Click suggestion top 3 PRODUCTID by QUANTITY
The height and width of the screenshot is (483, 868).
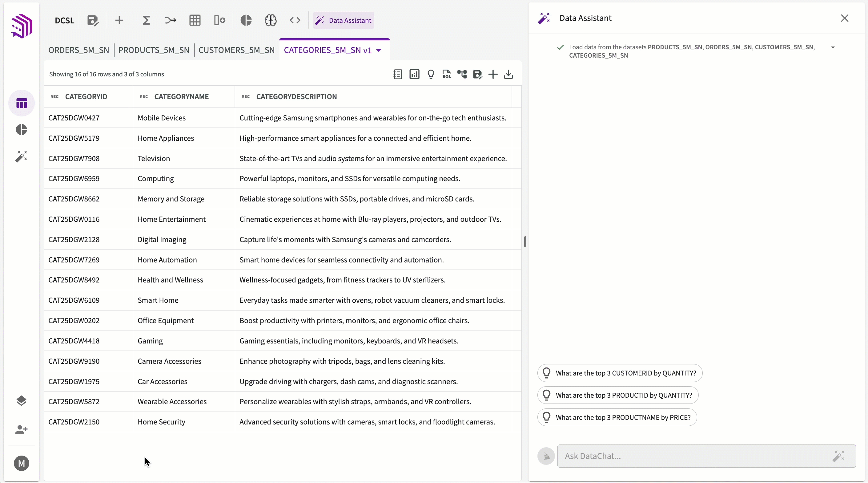point(618,395)
